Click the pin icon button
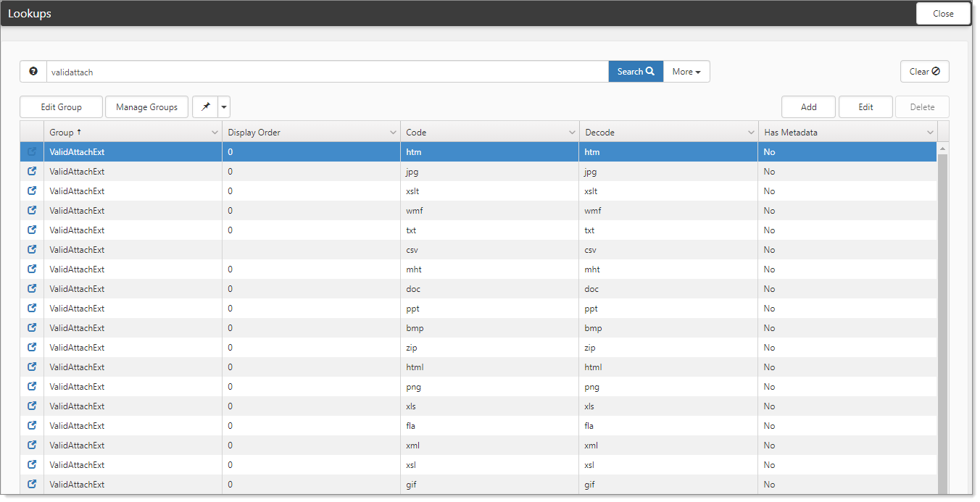Viewport: 980px width, 502px height. tap(205, 107)
